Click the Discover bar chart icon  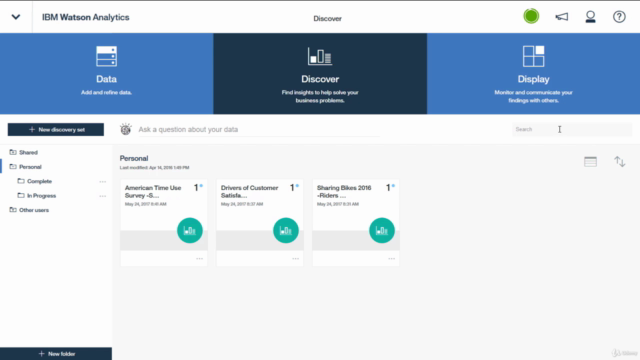click(x=320, y=56)
